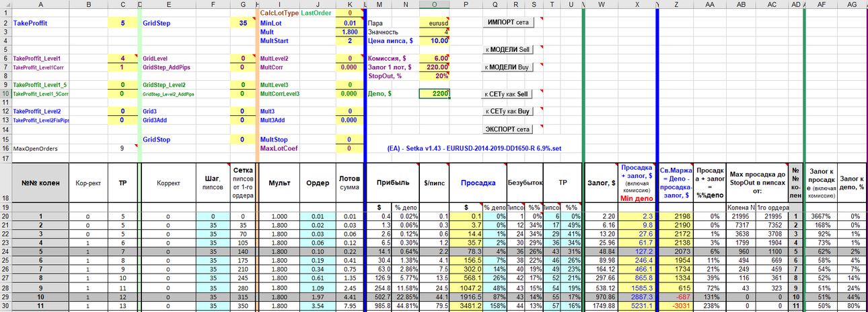Screen dimensions: 868x312
Task: Select the Комиссия value cell 6.00
Action: pyautogui.click(x=435, y=58)
